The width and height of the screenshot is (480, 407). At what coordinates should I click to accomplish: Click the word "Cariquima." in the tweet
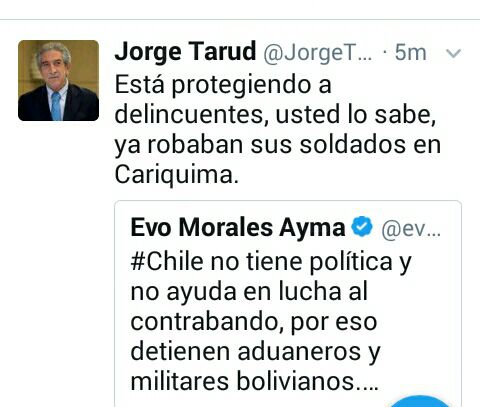coord(177,175)
